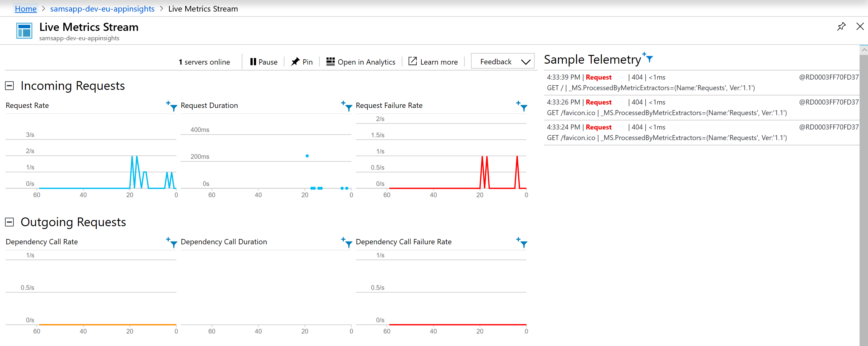The image size is (868, 346).
Task: Go to the Home breadcrumb link
Action: [x=26, y=9]
